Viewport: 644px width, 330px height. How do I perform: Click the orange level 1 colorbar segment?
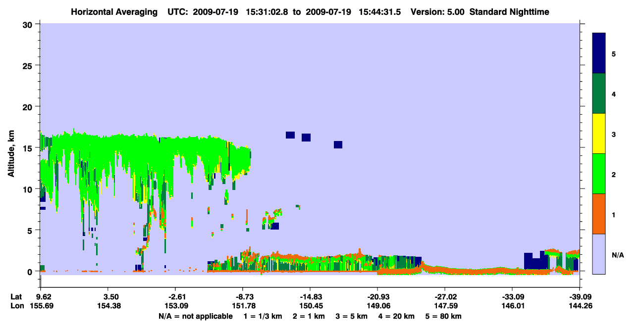pos(599,214)
